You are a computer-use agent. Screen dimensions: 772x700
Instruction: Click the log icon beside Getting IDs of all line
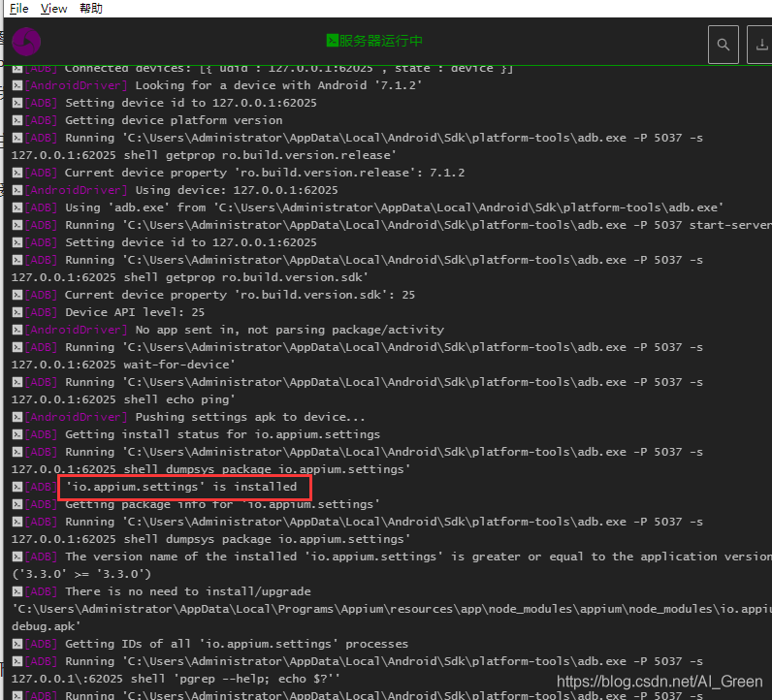pyautogui.click(x=17, y=645)
